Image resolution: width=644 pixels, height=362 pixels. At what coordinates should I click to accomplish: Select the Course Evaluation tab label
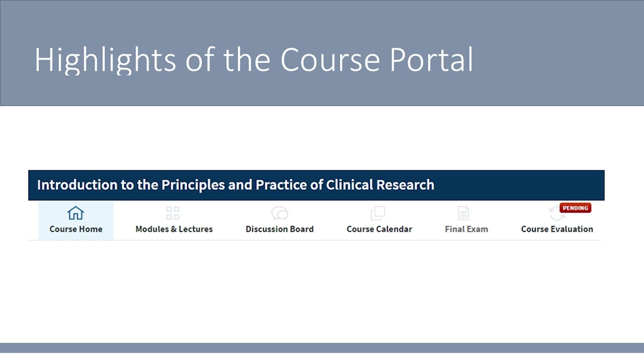click(x=557, y=229)
